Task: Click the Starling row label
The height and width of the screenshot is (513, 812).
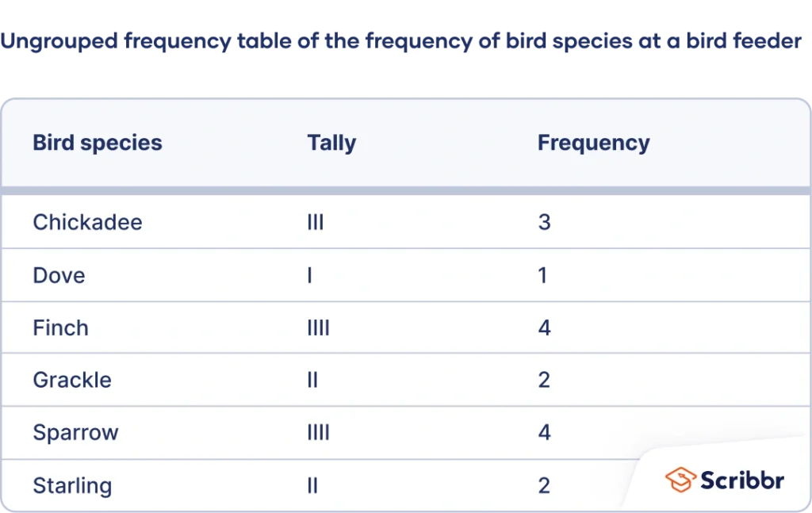Action: tap(72, 485)
